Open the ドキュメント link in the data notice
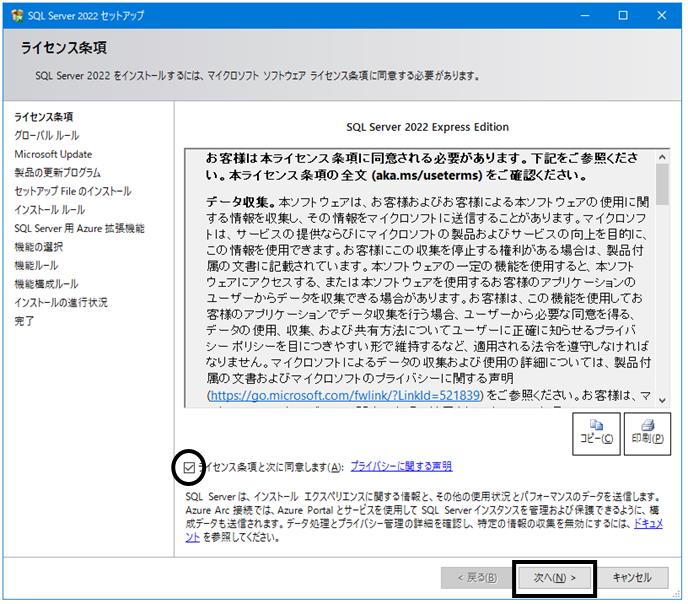This screenshot has height=604, width=688. 648,523
